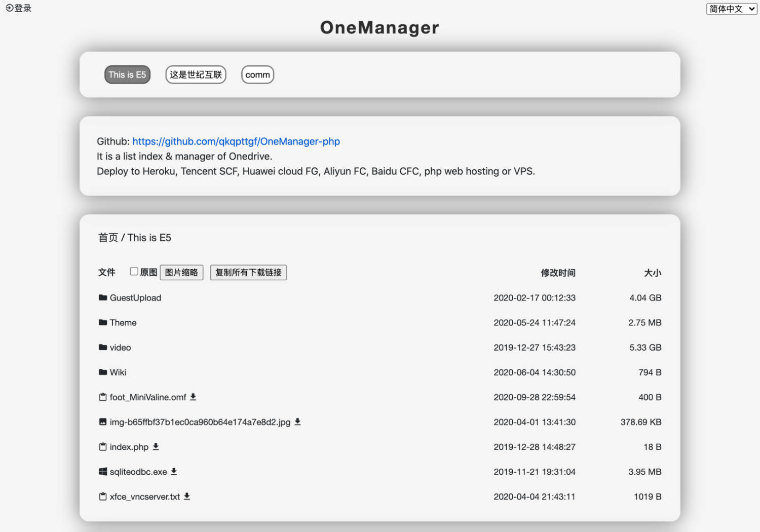Image resolution: width=760 pixels, height=532 pixels.
Task: Click the date 2020-05-24 11:47:24
Action: click(535, 323)
